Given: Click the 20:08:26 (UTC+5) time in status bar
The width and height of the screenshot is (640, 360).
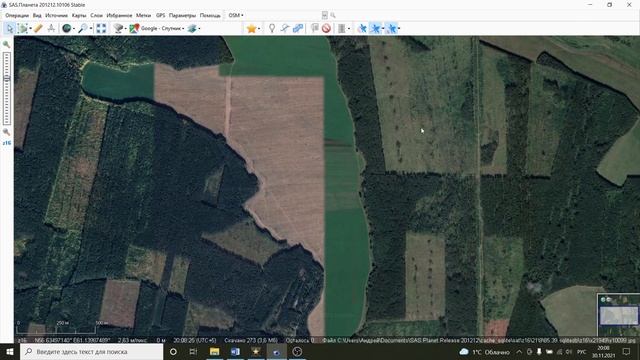Looking at the screenshot, I should tap(195, 340).
